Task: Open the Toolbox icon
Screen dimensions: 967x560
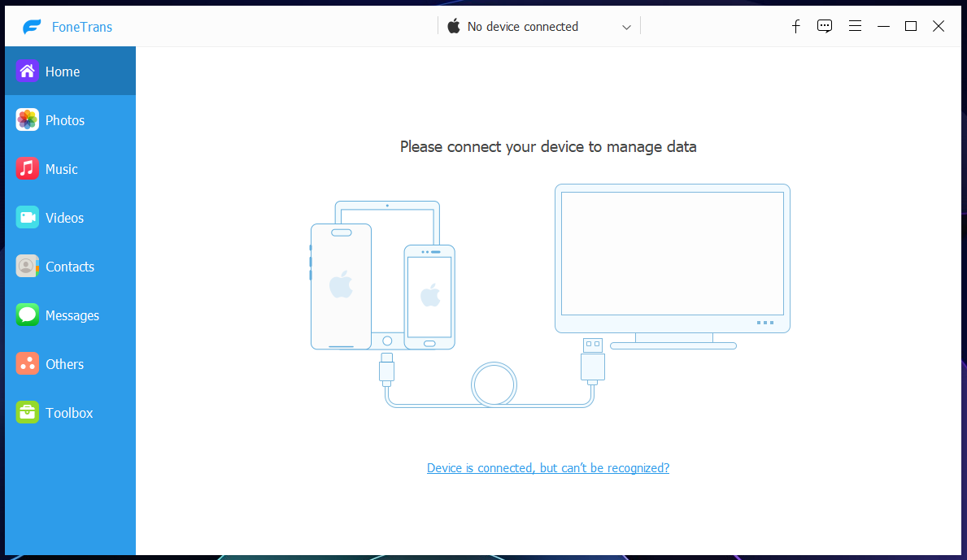Action: (x=27, y=412)
